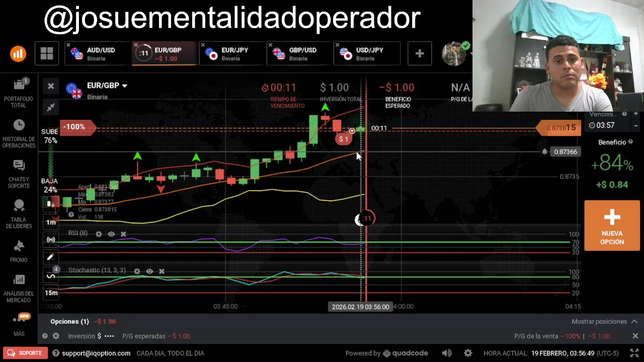Expand the EUR/GBP asset dropdown arrow

tap(124, 86)
